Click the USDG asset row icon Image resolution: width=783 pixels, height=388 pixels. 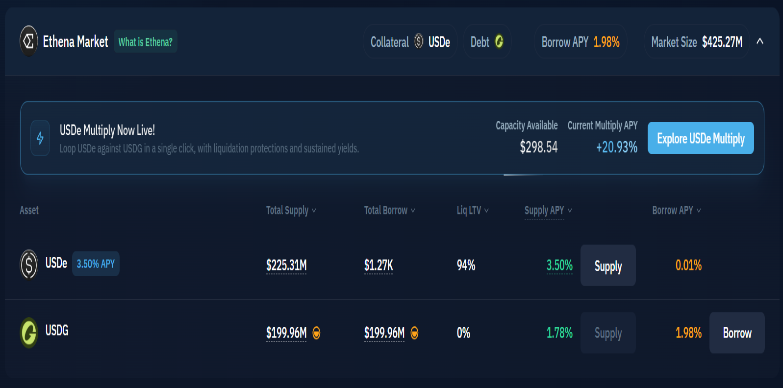pos(29,333)
